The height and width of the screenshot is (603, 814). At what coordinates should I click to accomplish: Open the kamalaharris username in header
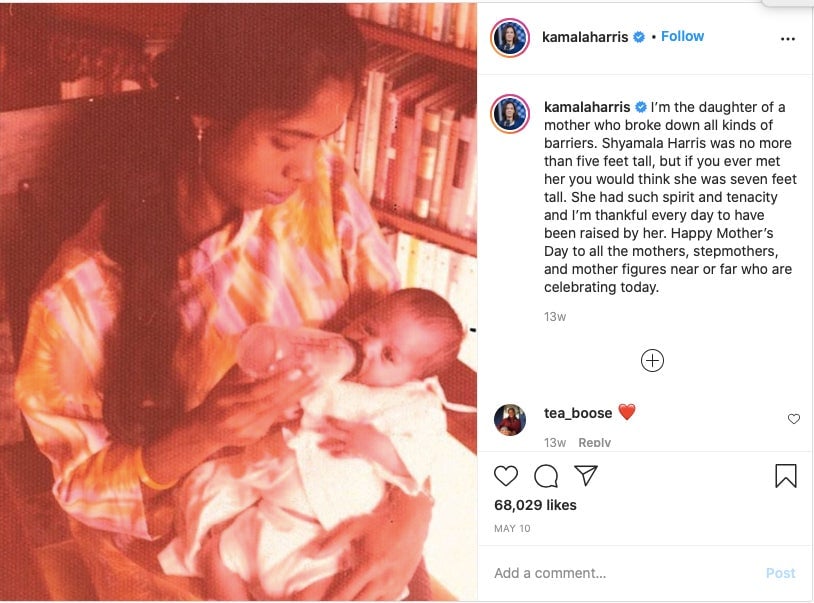(x=585, y=37)
